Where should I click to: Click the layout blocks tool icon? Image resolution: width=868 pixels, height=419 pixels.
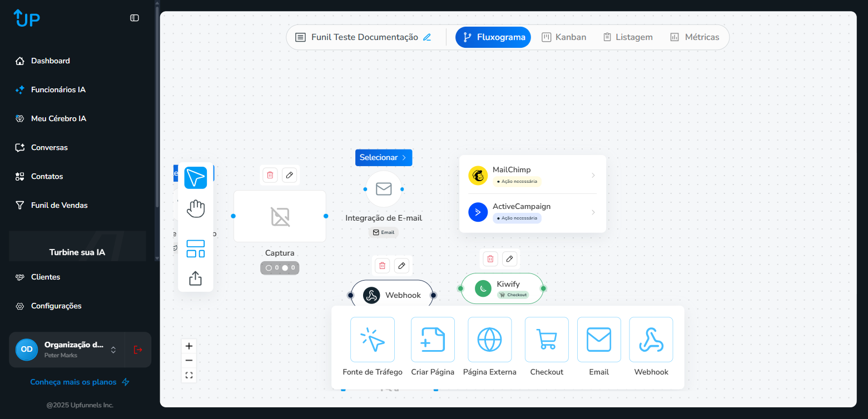[x=195, y=248]
